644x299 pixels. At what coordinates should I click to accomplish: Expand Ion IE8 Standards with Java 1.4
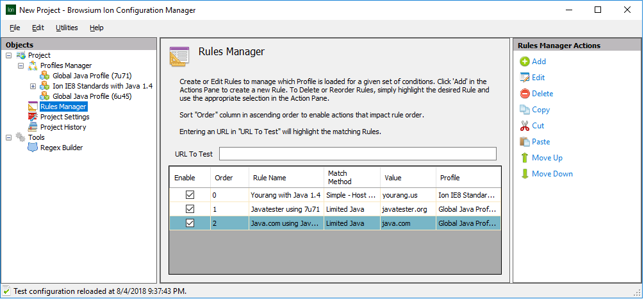33,86
